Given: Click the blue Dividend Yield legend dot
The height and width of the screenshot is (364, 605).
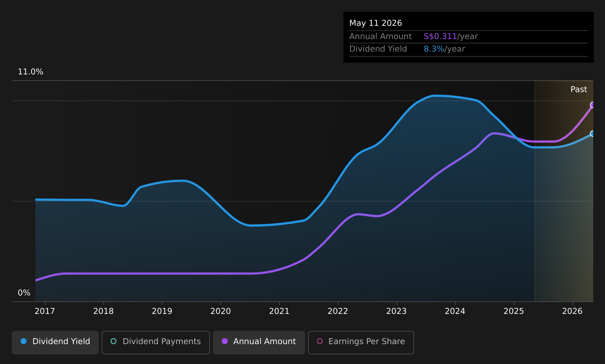Looking at the screenshot, I should [24, 341].
